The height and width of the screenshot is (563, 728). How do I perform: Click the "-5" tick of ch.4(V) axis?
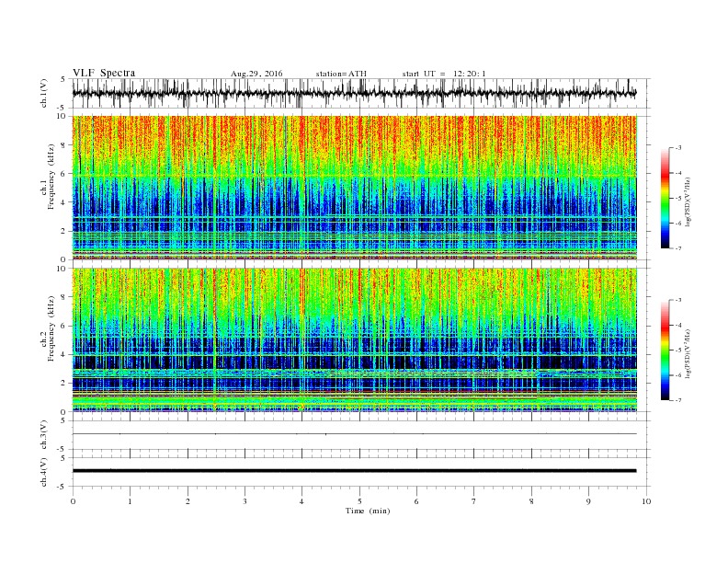pyautogui.click(x=63, y=487)
